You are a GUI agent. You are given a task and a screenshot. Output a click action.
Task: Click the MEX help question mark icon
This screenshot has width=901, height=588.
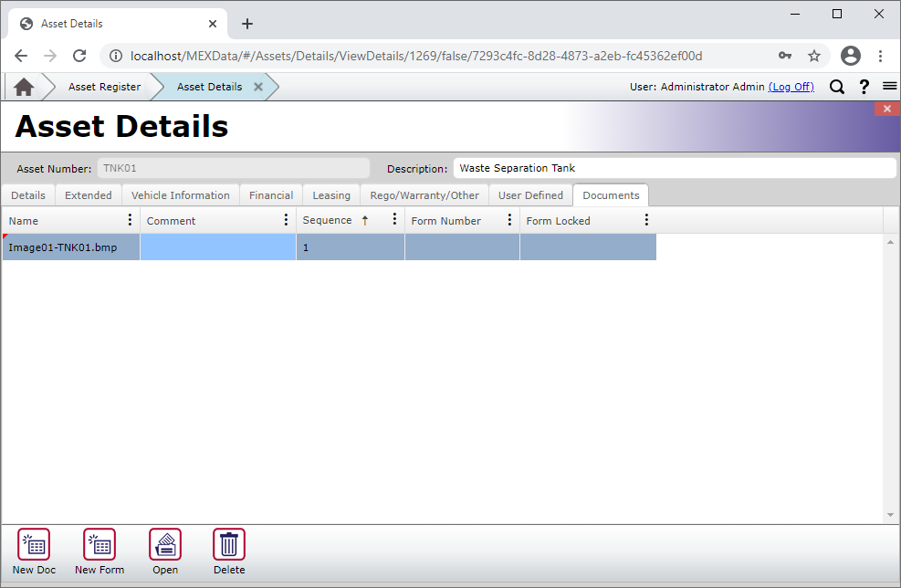point(864,86)
